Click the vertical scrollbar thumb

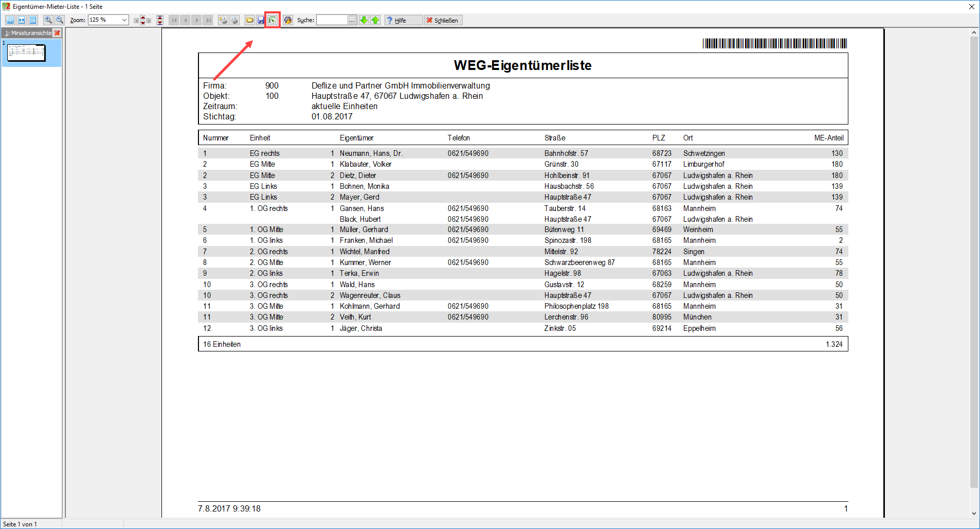pyautogui.click(x=974, y=262)
